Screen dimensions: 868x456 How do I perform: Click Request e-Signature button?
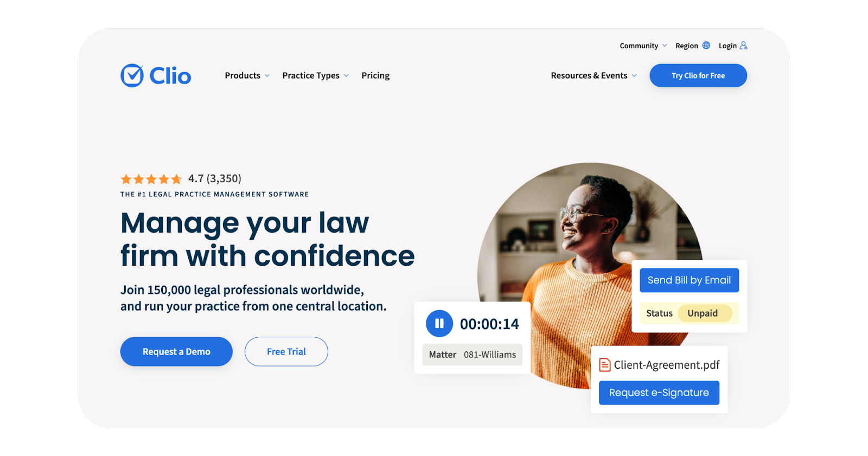point(659,393)
